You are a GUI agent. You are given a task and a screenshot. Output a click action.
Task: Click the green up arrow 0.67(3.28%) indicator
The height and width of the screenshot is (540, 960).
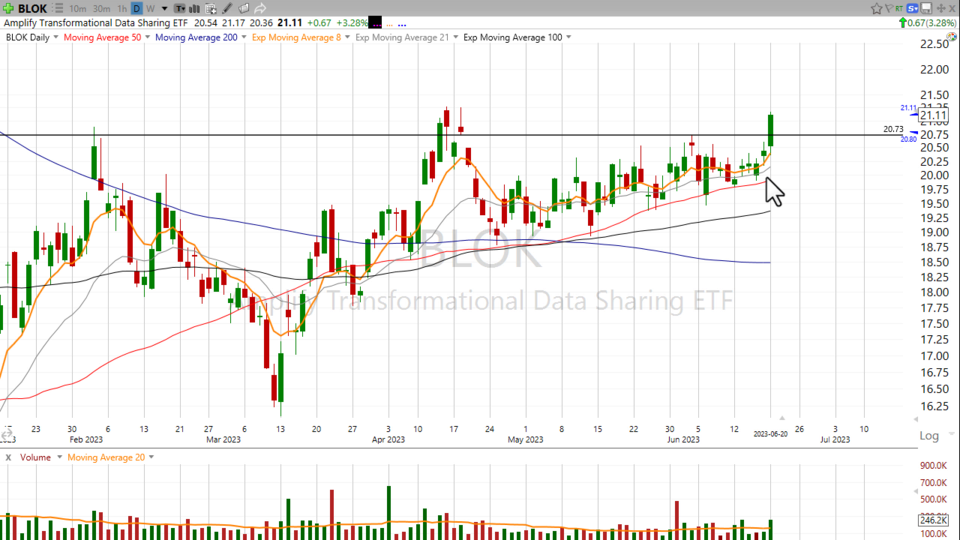[x=927, y=23]
